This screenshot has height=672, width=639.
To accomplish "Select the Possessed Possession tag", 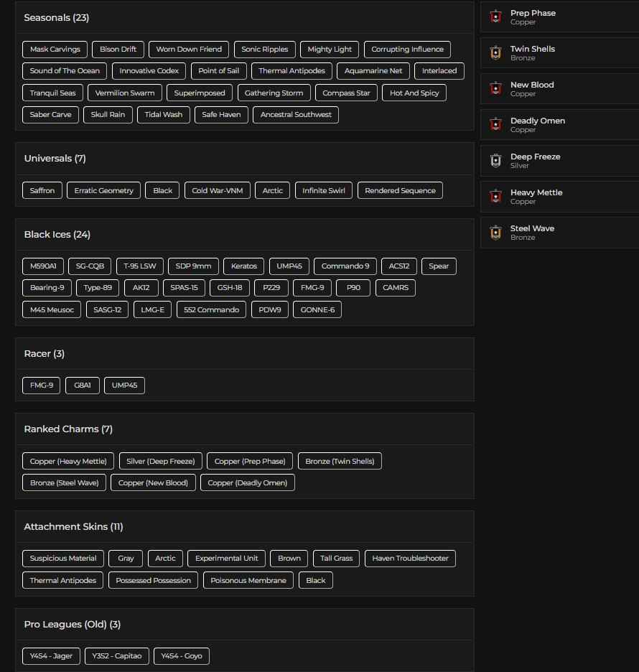I will tap(153, 580).
